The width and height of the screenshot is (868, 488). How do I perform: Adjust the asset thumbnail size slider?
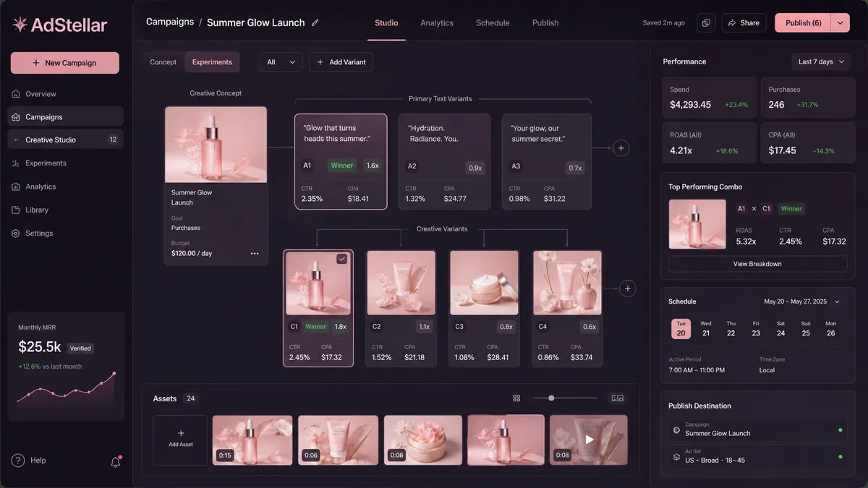551,398
